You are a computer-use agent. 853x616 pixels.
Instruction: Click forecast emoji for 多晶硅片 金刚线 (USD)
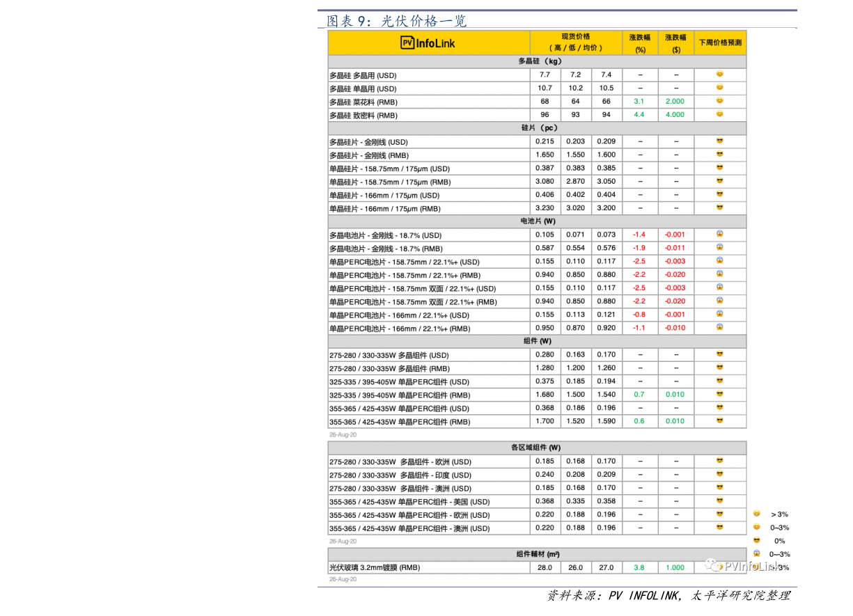point(719,141)
